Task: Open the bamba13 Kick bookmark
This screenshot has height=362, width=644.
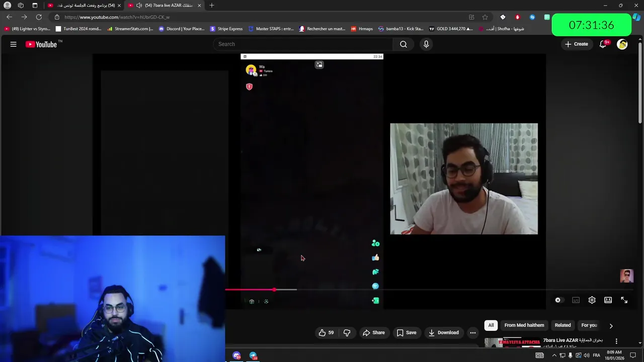Action: click(x=401, y=29)
